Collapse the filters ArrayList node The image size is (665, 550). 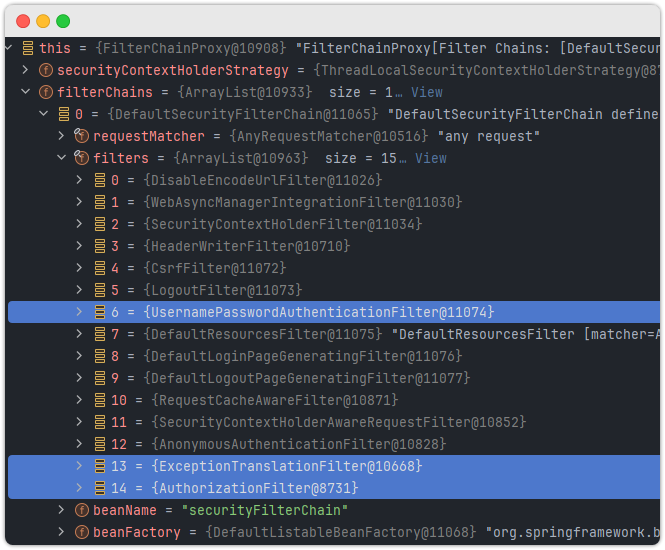point(61,158)
